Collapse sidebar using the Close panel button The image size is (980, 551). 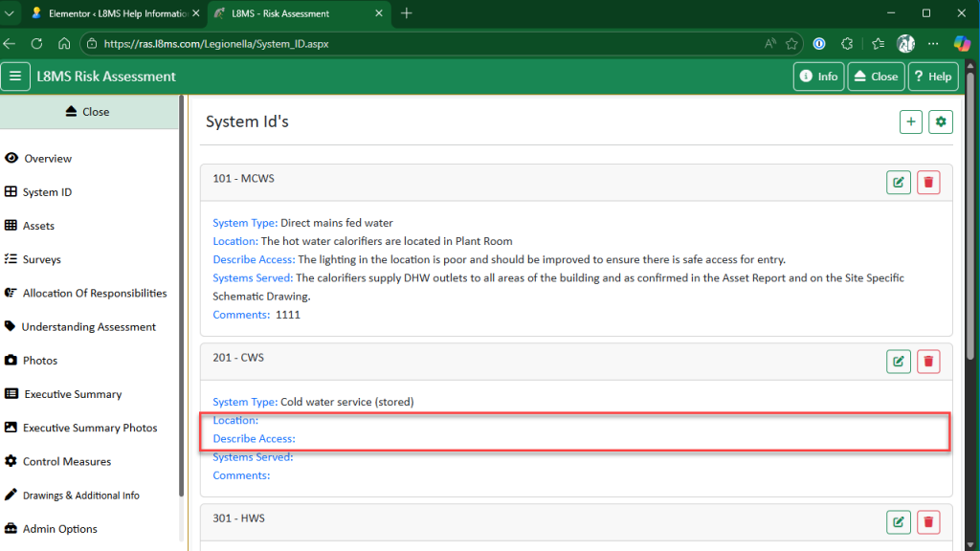click(x=88, y=112)
